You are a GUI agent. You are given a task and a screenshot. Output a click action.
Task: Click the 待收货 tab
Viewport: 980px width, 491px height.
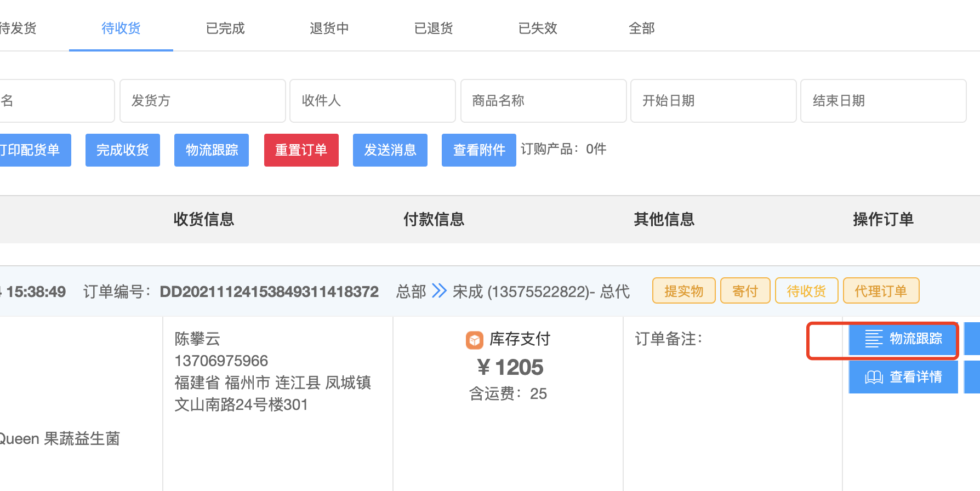[x=121, y=28]
